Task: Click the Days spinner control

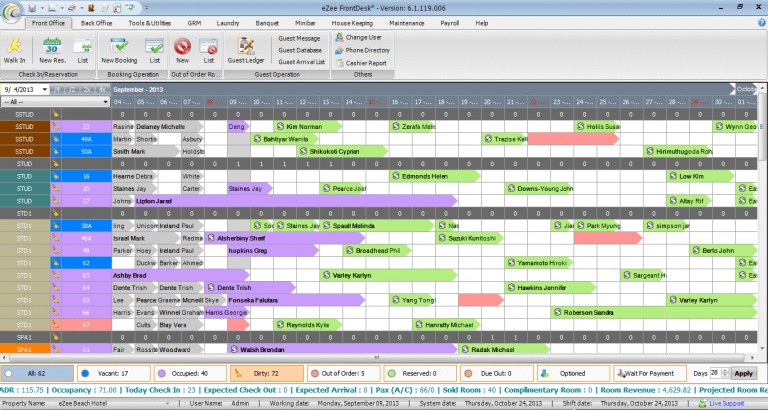Action: pyautogui.click(x=720, y=373)
